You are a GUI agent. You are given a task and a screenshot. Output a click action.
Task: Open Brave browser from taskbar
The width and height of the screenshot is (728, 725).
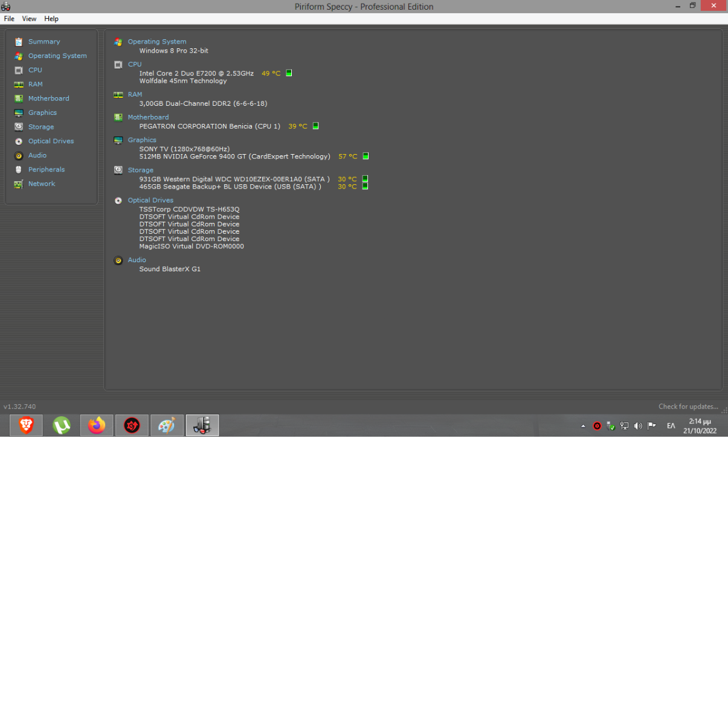[26, 425]
